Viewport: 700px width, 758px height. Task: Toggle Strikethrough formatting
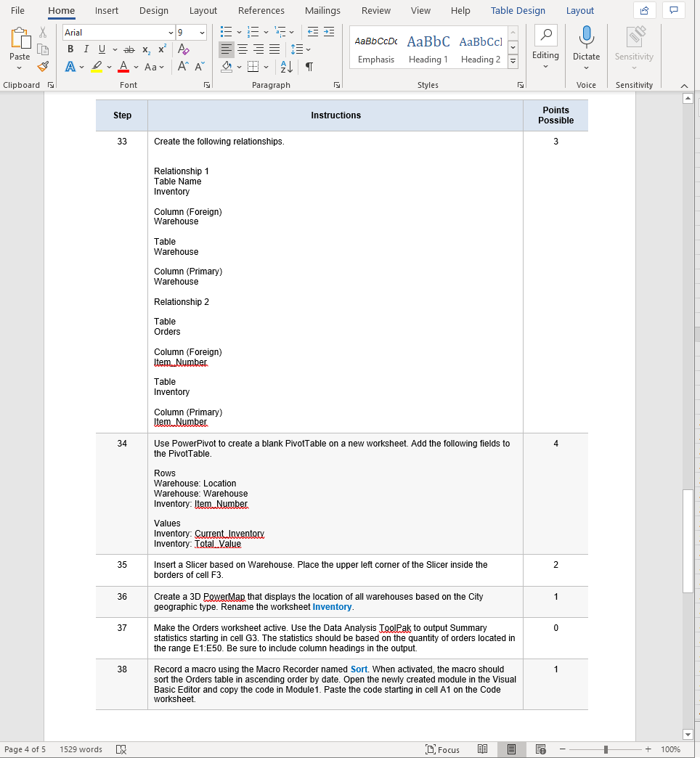[x=129, y=49]
